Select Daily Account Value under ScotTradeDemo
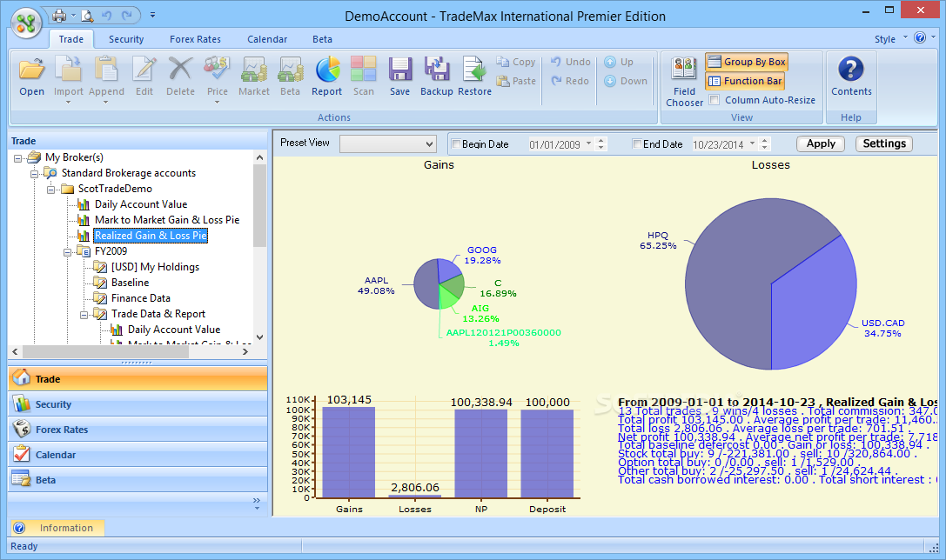 point(141,204)
